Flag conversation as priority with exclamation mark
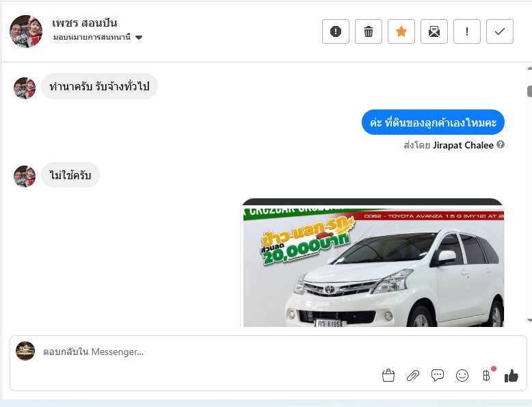This screenshot has width=532, height=407. click(467, 31)
